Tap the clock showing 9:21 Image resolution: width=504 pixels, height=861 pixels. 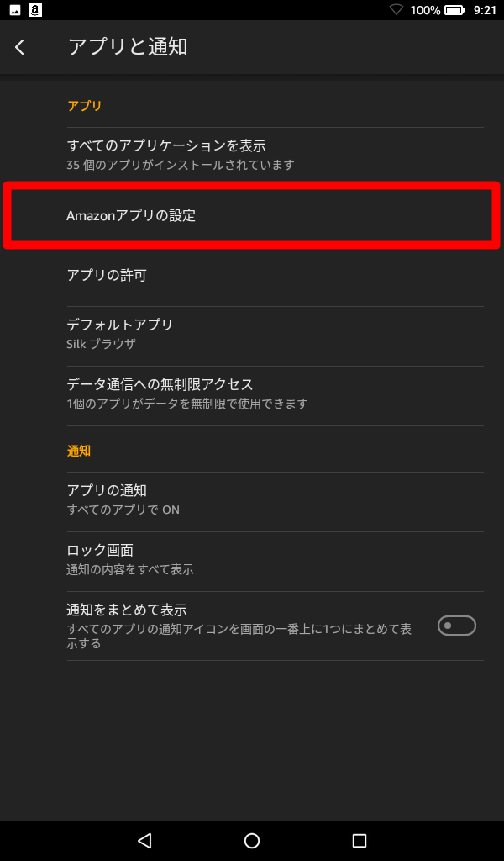coord(485,10)
